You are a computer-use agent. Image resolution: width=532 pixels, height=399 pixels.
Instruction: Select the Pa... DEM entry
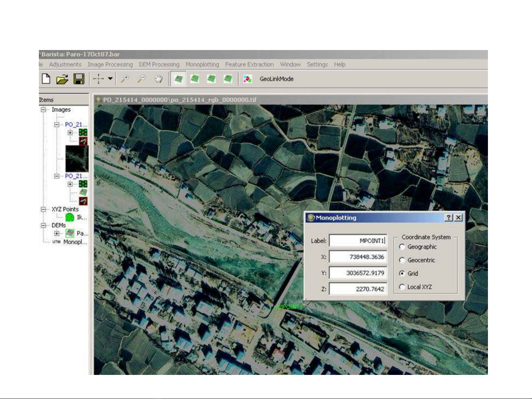pyautogui.click(x=82, y=233)
